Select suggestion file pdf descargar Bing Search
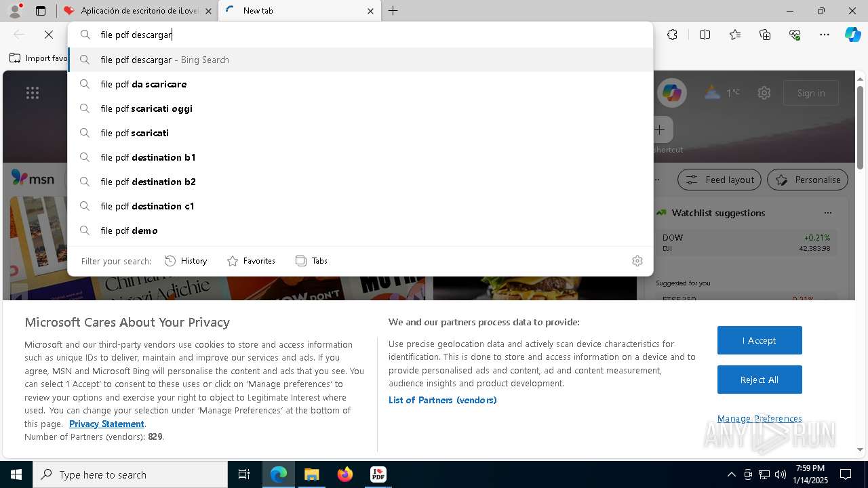The height and width of the screenshot is (488, 868). 360,60
